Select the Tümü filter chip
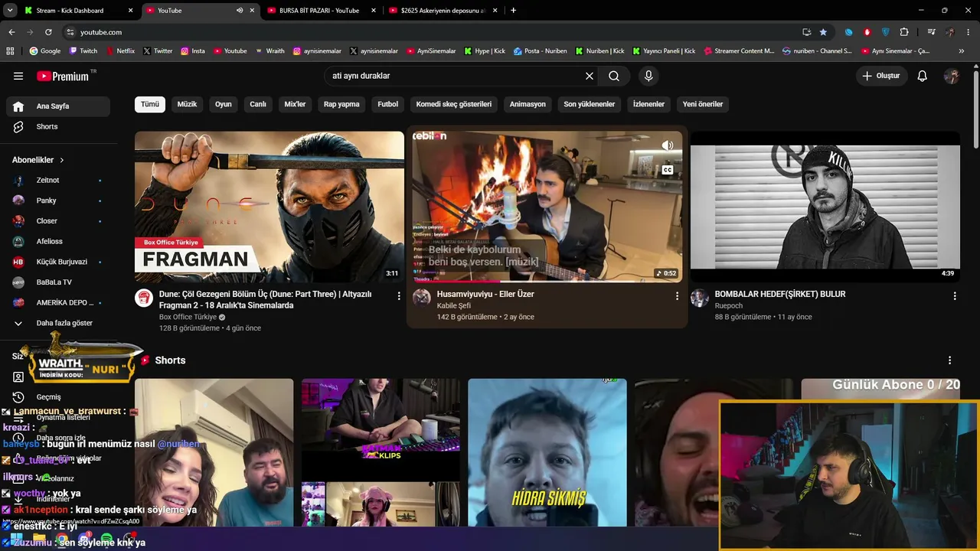This screenshot has width=980, height=551. tap(150, 104)
